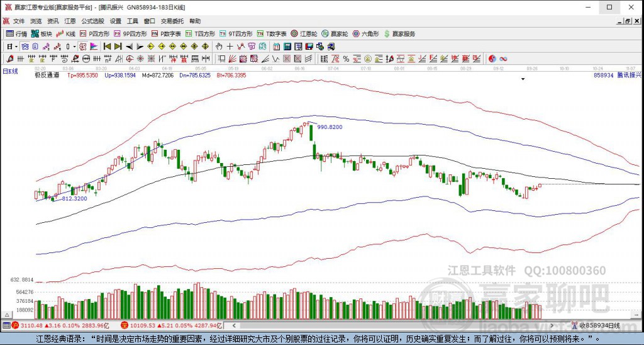Minimize the inner document window
The height and width of the screenshot is (345, 644).
point(620,21)
